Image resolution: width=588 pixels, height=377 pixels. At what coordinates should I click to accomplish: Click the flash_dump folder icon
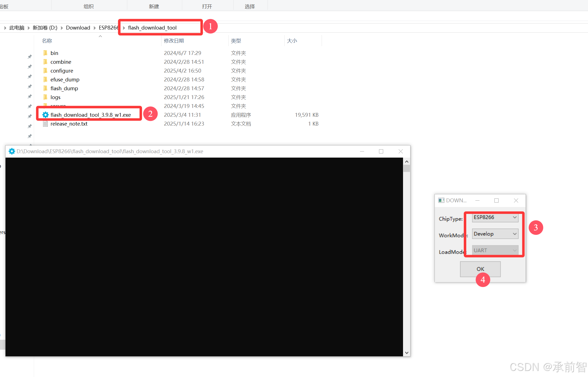pyautogui.click(x=45, y=88)
